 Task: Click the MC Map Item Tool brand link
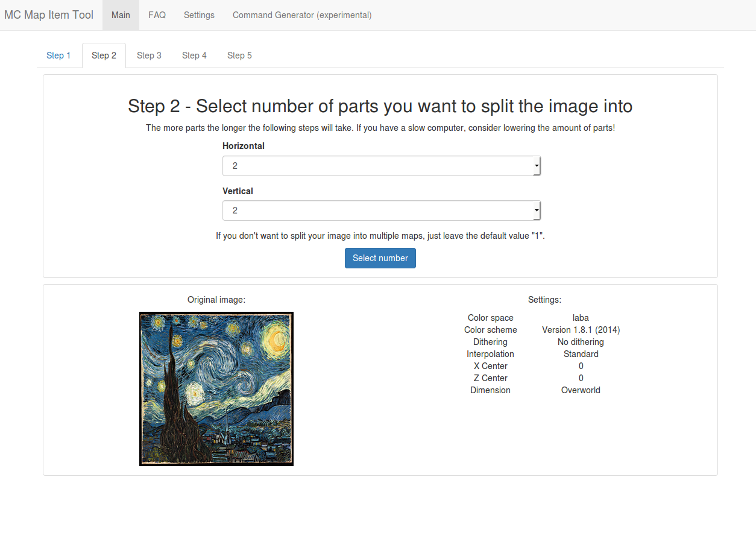49,15
